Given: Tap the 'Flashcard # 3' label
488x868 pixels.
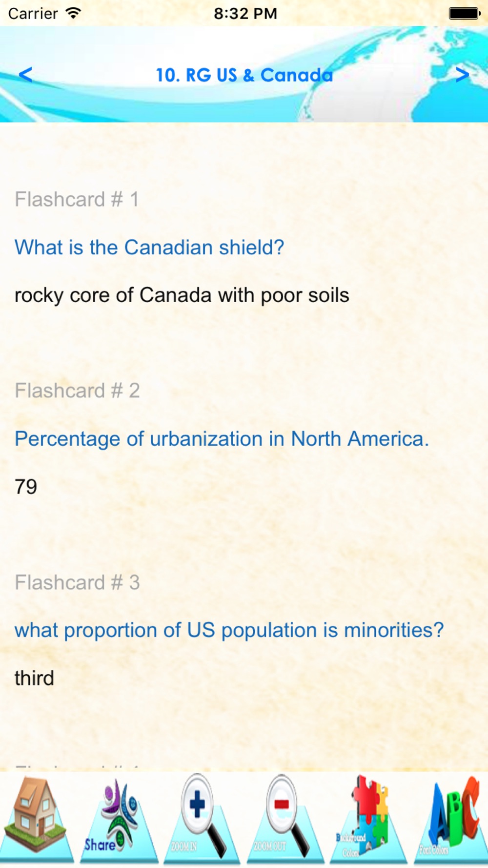Looking at the screenshot, I should tap(77, 582).
